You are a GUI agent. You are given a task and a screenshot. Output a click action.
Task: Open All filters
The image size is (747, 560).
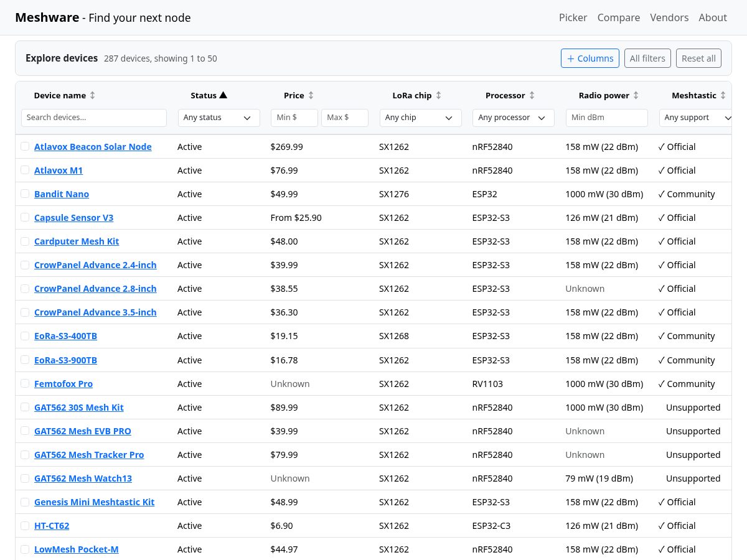(647, 58)
